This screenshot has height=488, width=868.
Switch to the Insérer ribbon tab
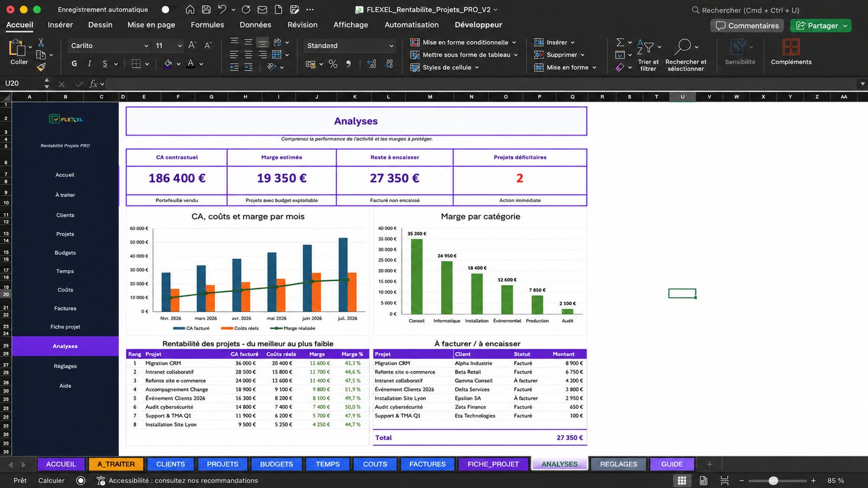[x=60, y=24]
